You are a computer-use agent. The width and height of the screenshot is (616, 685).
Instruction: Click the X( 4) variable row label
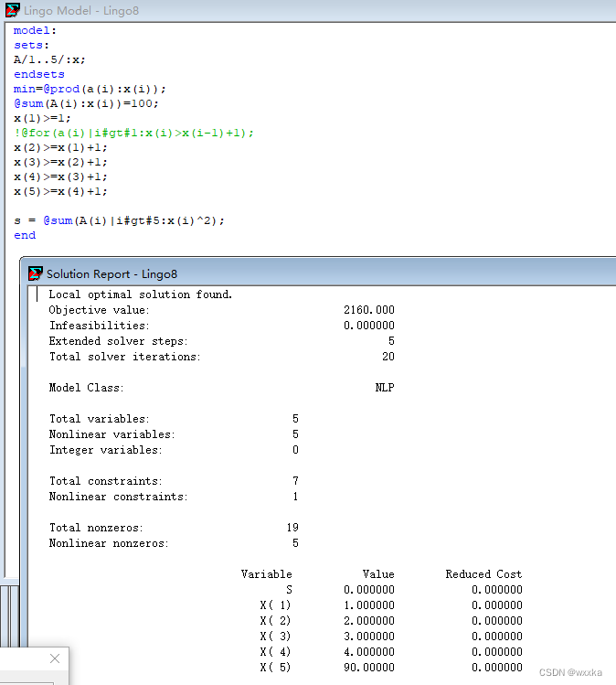(275, 652)
